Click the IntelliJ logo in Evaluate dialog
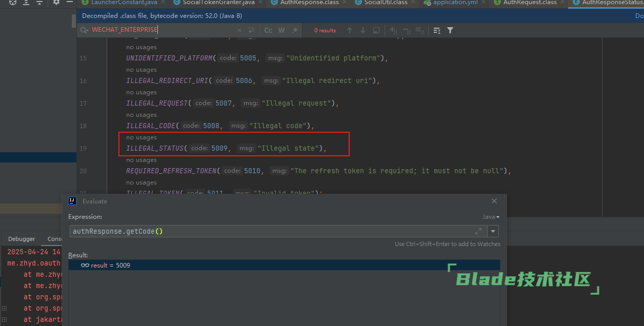The height and width of the screenshot is (326, 644). coord(73,201)
